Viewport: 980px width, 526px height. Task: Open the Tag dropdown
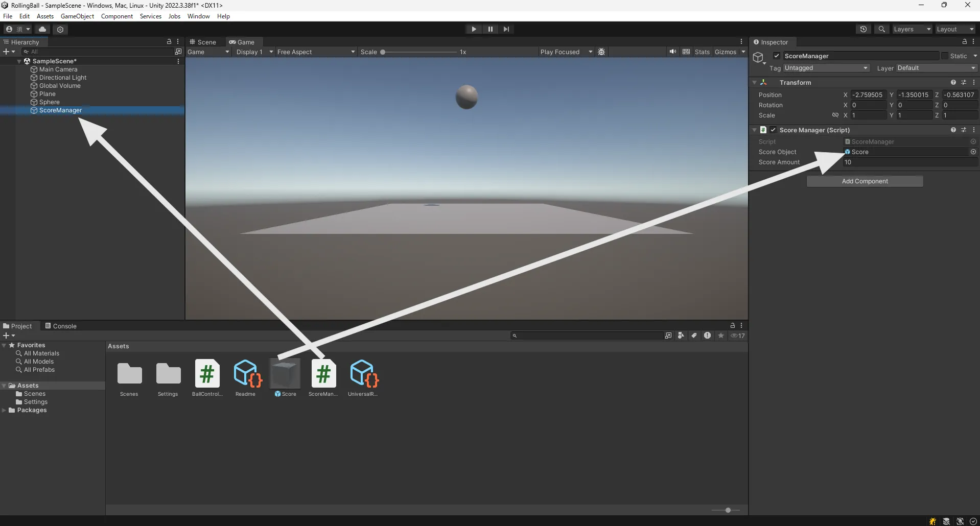click(826, 68)
